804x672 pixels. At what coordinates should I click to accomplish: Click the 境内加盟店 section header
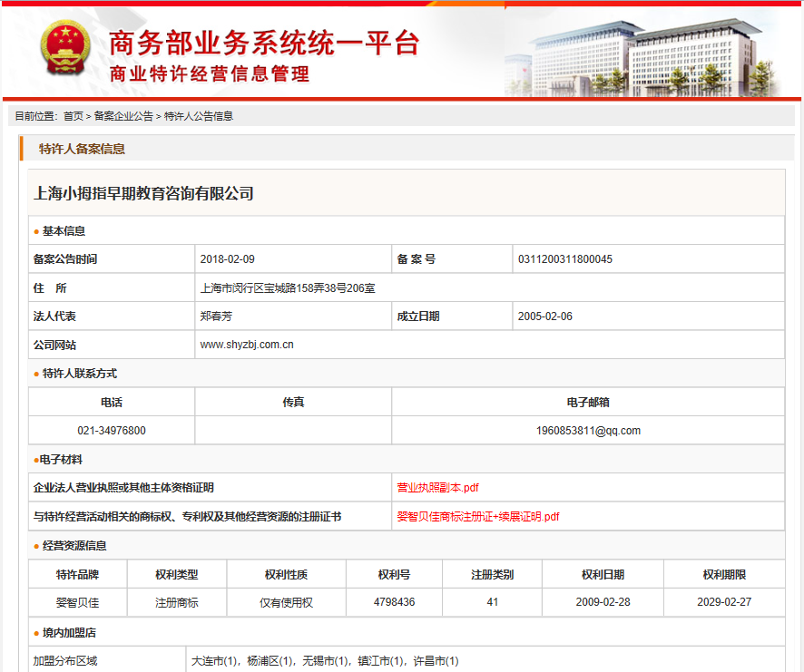point(69,633)
